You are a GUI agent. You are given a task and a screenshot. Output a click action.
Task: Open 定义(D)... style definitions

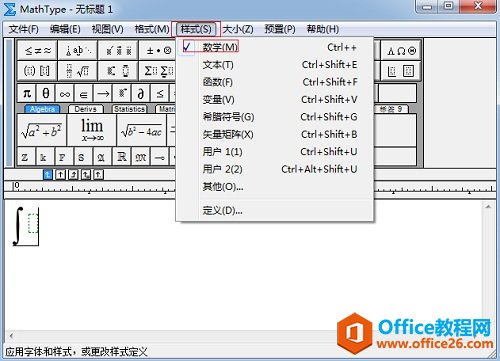tap(275, 211)
